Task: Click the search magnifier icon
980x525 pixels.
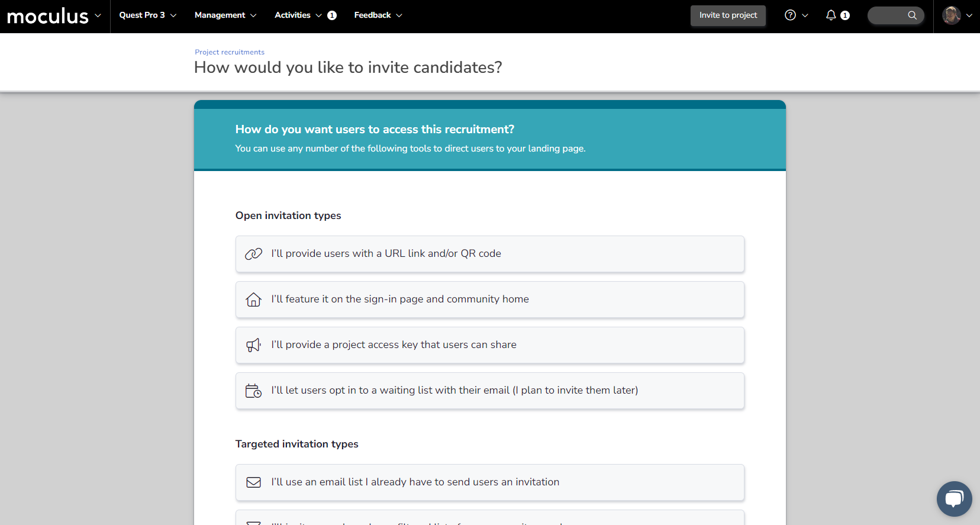Action: [x=912, y=15]
